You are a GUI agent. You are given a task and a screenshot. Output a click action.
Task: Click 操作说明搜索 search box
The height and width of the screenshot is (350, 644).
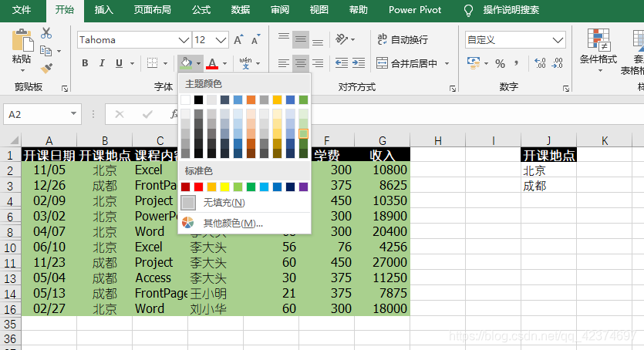point(511,10)
